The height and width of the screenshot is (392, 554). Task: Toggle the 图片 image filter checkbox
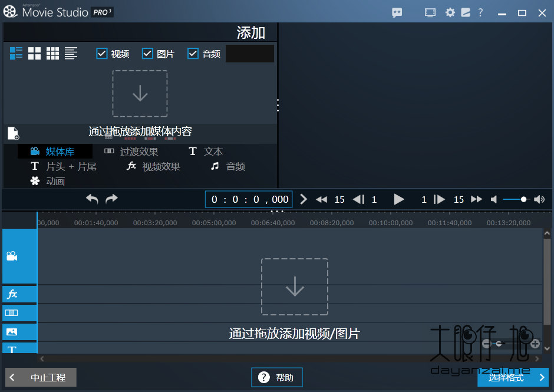coord(147,54)
